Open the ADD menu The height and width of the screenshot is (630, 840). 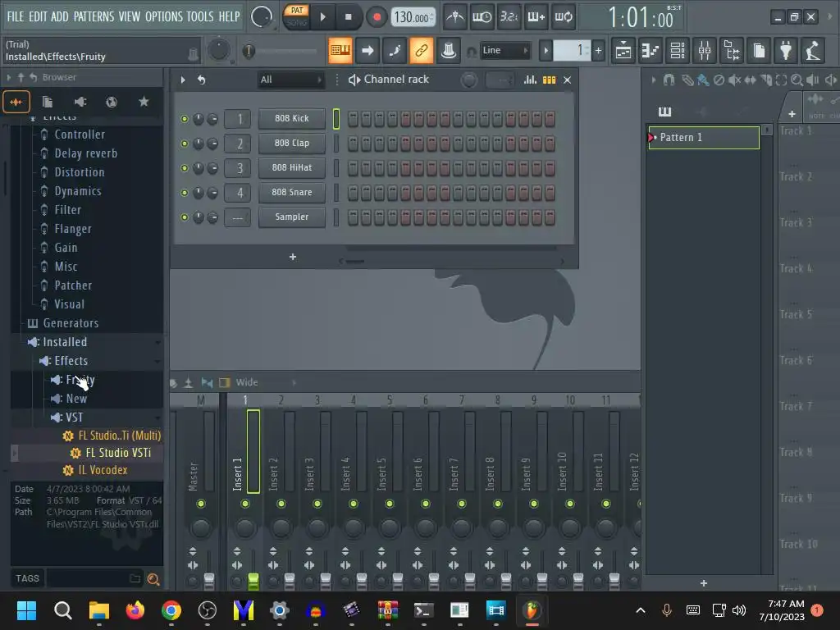(59, 16)
